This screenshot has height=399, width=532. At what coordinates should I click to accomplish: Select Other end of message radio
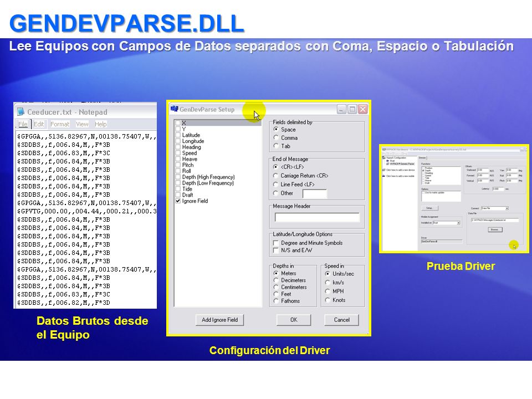coord(276,193)
